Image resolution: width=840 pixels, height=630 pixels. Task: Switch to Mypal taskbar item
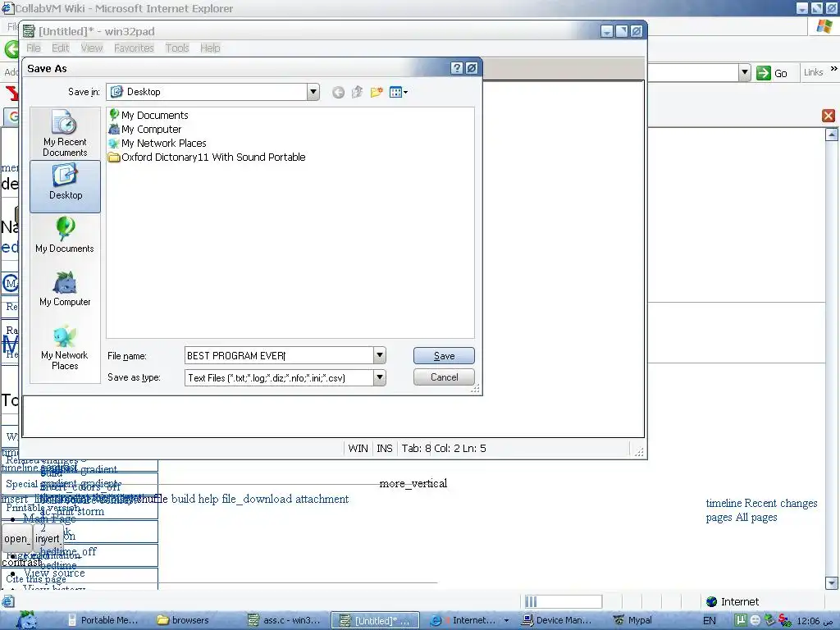pyautogui.click(x=634, y=620)
